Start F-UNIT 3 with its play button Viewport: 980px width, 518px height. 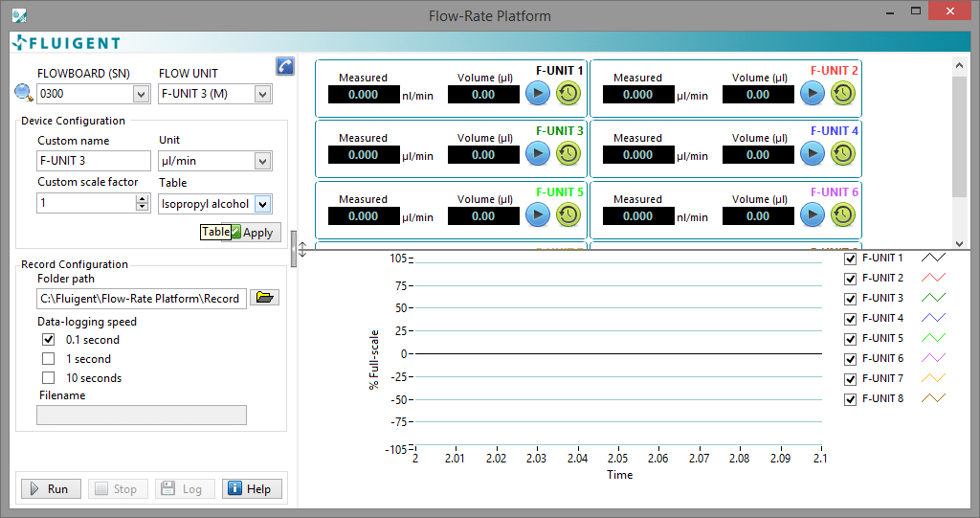click(538, 153)
